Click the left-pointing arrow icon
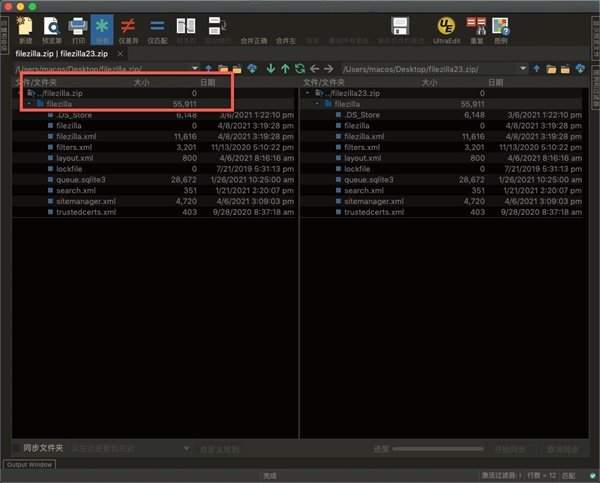The height and width of the screenshot is (483, 600). [315, 69]
